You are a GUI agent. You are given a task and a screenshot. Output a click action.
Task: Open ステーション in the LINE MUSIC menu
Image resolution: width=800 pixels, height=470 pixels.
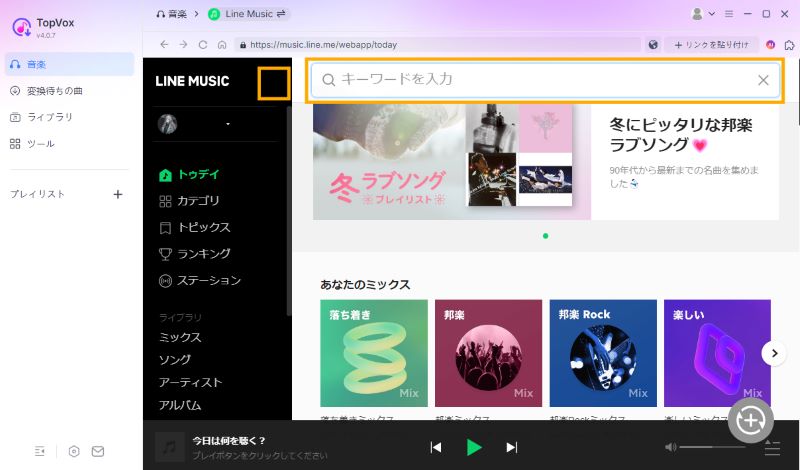(200, 281)
